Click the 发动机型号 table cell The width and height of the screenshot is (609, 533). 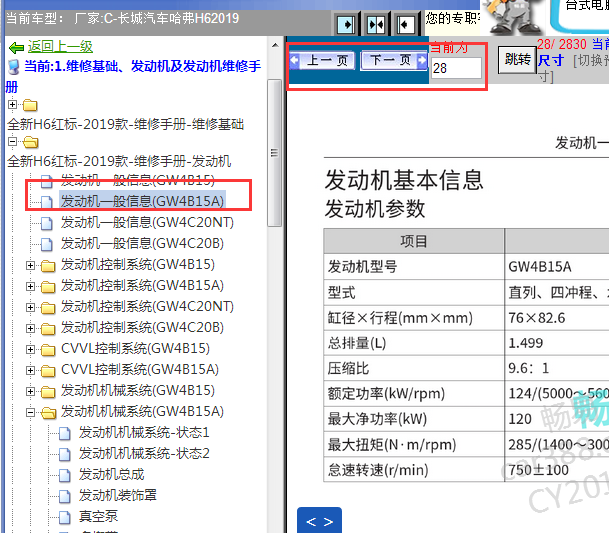point(414,266)
